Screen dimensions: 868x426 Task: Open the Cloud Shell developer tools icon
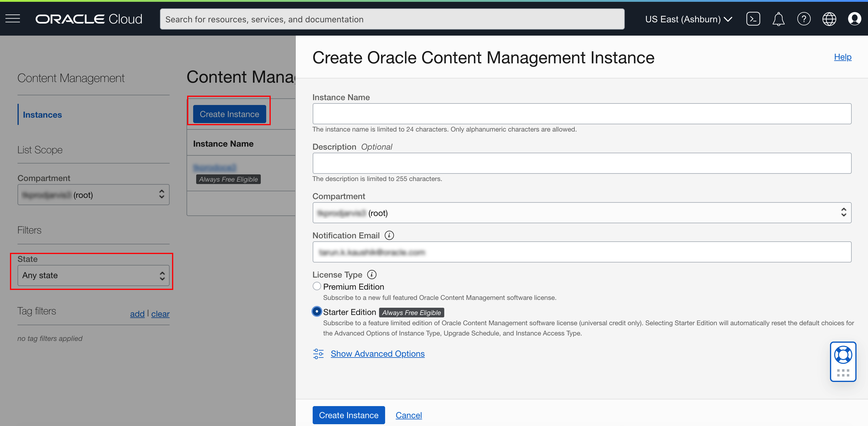coord(753,19)
